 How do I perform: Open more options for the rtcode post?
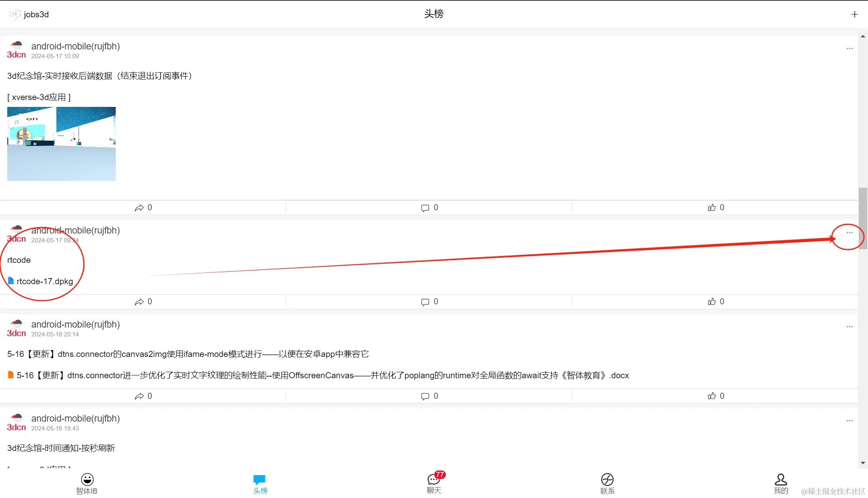tap(849, 233)
